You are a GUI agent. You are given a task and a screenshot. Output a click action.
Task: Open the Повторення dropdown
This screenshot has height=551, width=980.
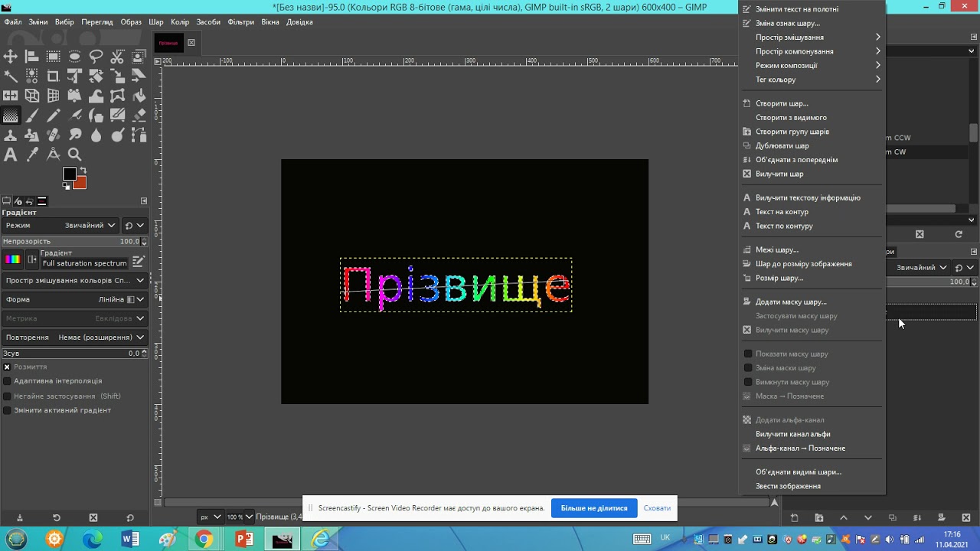coord(74,337)
